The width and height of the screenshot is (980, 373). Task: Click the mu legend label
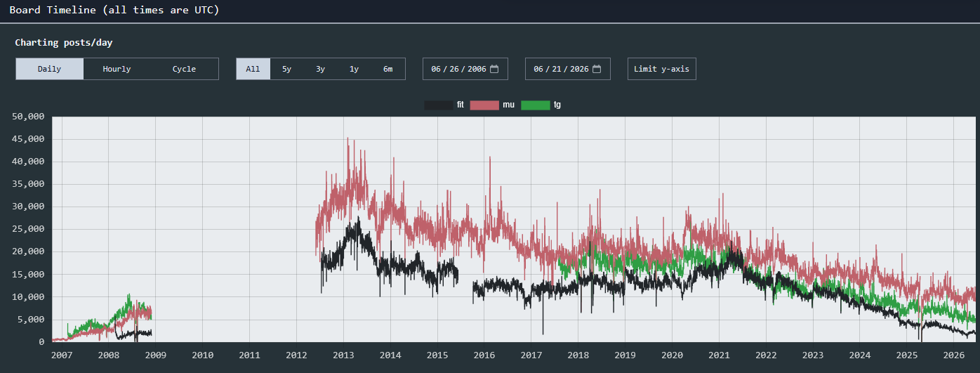(x=508, y=105)
